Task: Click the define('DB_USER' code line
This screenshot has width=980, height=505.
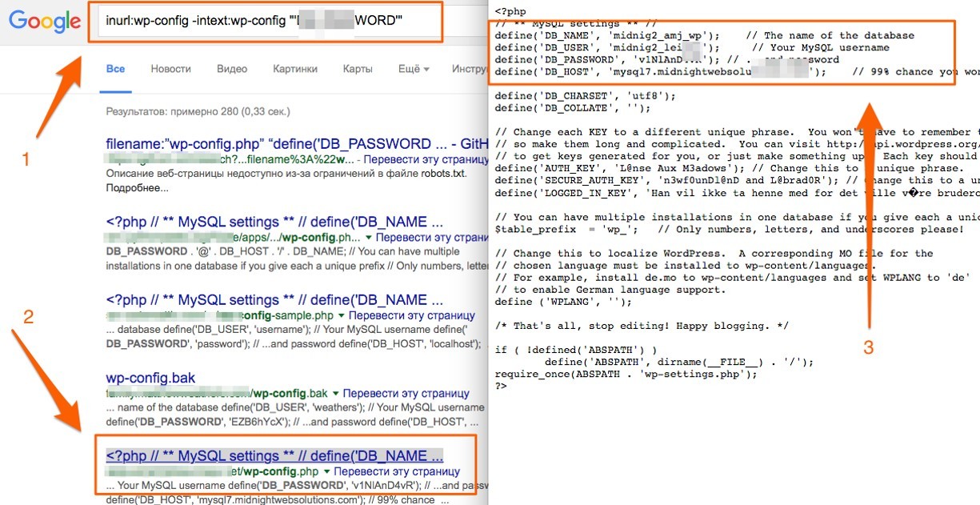Action: [x=692, y=47]
